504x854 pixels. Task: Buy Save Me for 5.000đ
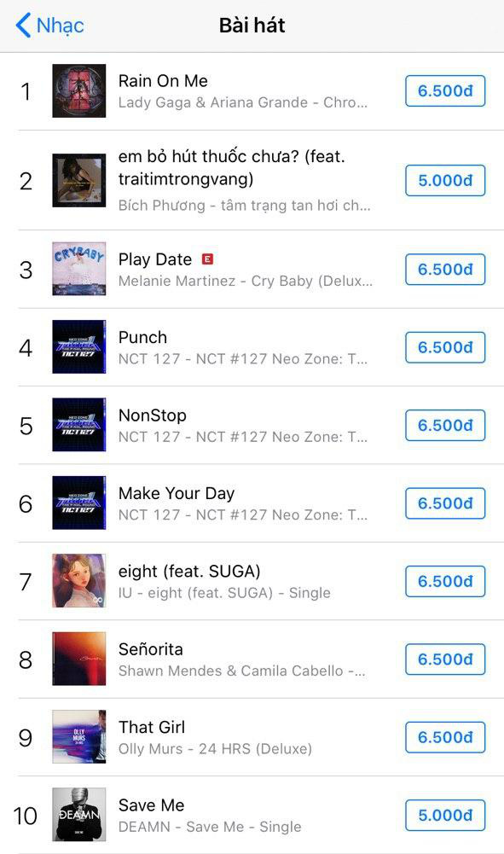point(445,815)
